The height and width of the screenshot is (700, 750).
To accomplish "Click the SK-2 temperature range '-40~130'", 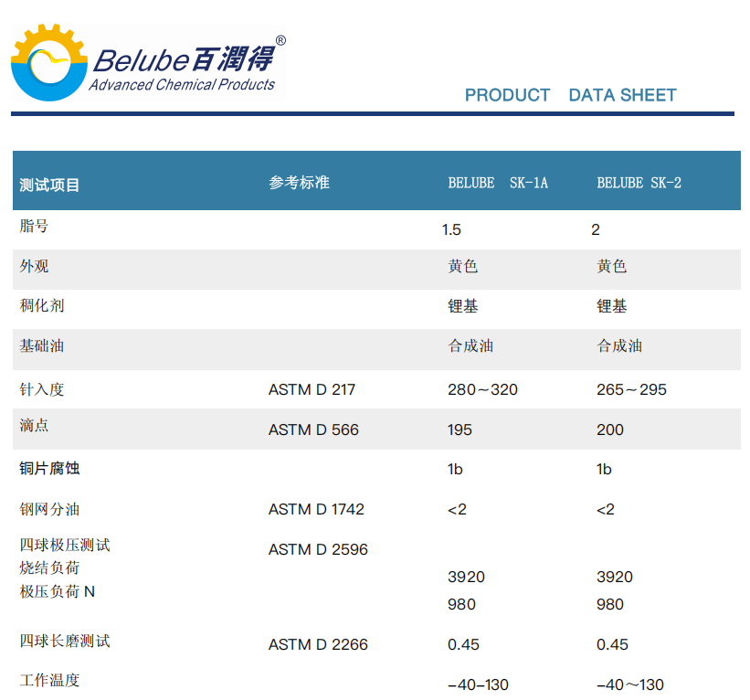I will 630,685.
